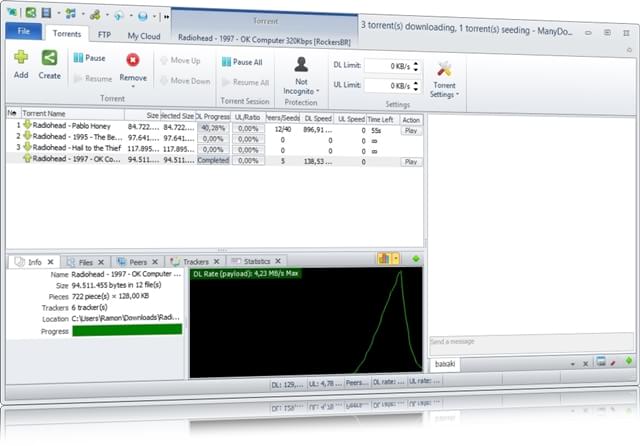Screen dimensions: 640x446
Task: Expand the quick access toolbar overflow arrows
Action: point(167,17)
